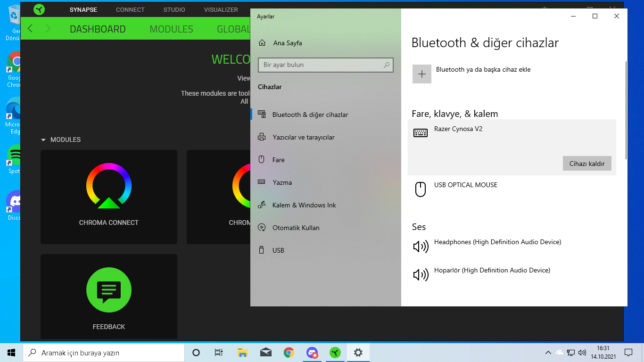The image size is (644, 362).
Task: Select the USB OPTICAL MOUSE device icon
Action: click(x=420, y=189)
